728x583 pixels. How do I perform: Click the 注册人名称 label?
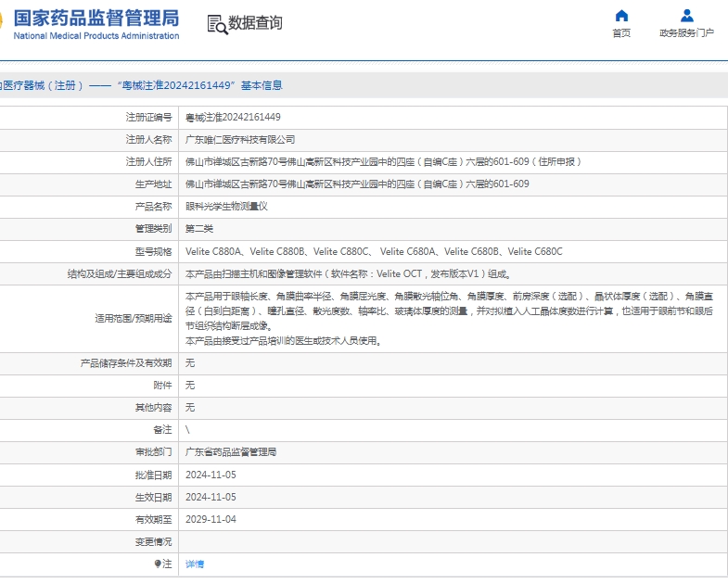[148, 139]
